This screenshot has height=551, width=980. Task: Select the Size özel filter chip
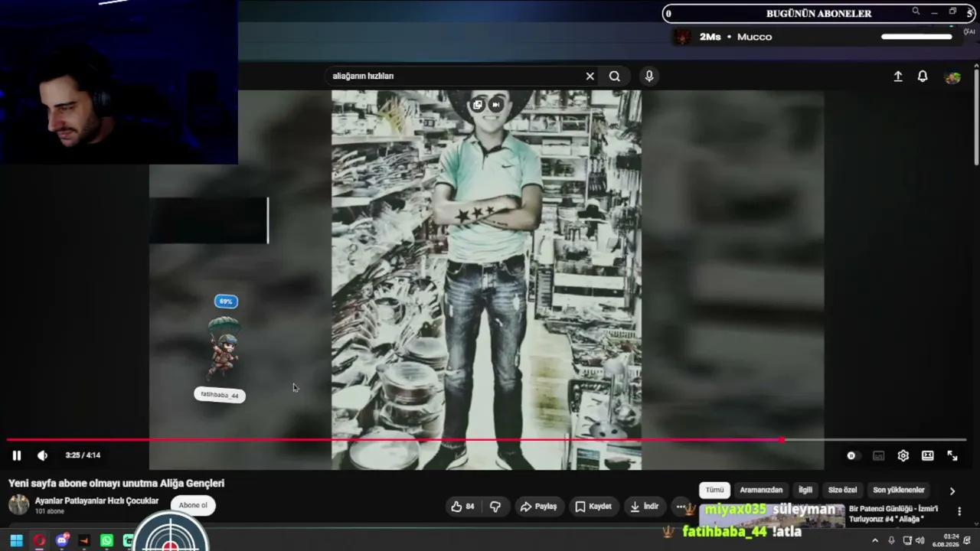(x=842, y=490)
